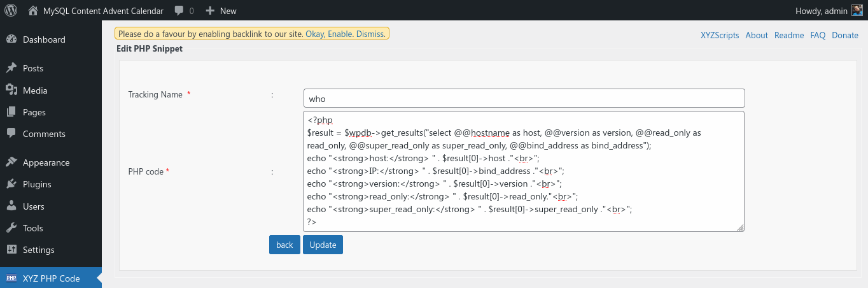Open the Donate link

point(845,36)
